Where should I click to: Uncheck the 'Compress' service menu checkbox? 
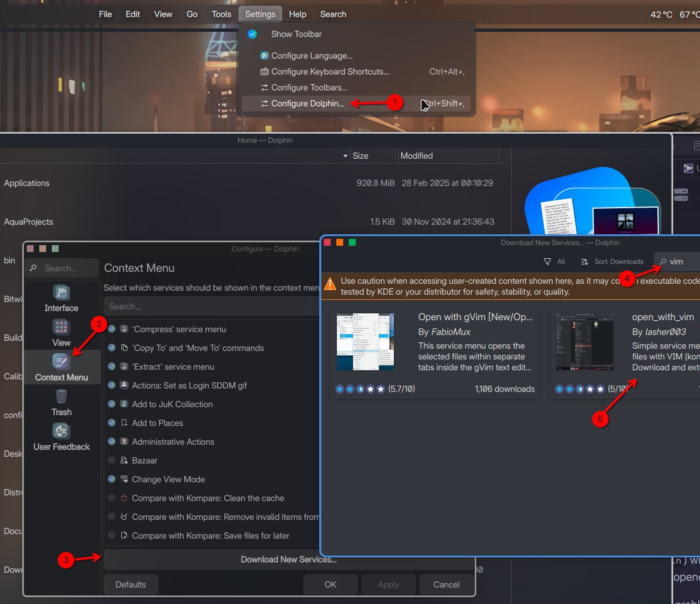(112, 329)
